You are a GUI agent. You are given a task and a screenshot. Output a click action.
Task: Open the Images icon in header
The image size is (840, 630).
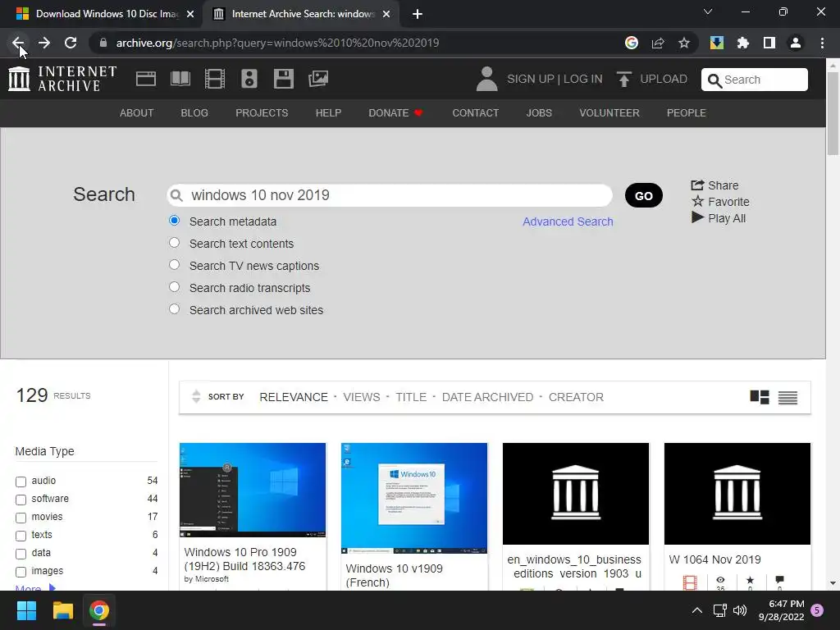tap(318, 79)
